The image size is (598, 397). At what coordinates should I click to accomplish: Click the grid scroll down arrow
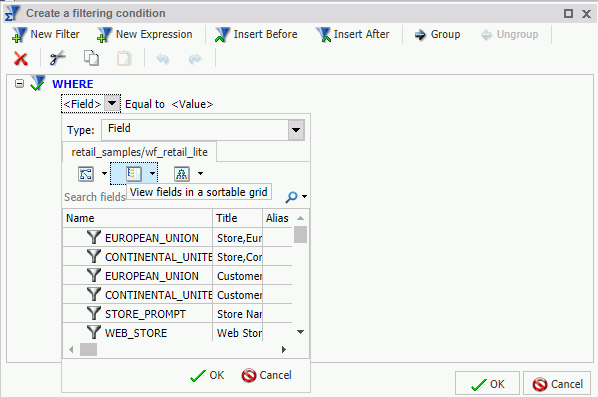(x=301, y=332)
